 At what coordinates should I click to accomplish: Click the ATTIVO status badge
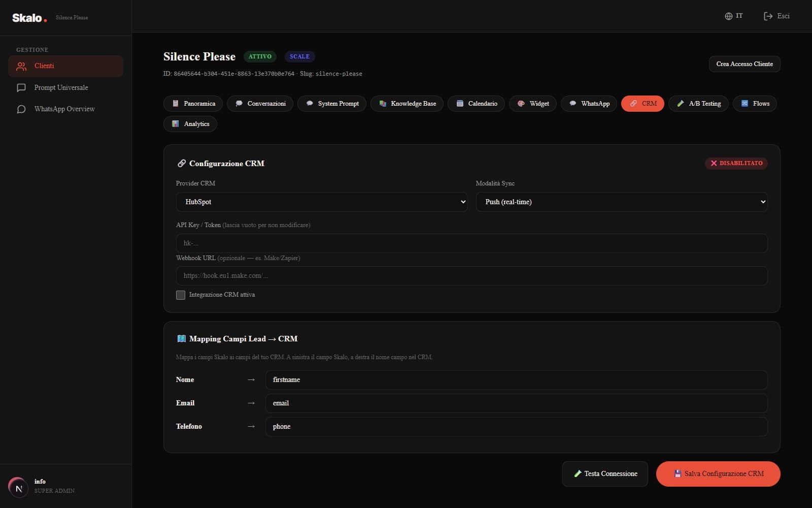coord(260,56)
